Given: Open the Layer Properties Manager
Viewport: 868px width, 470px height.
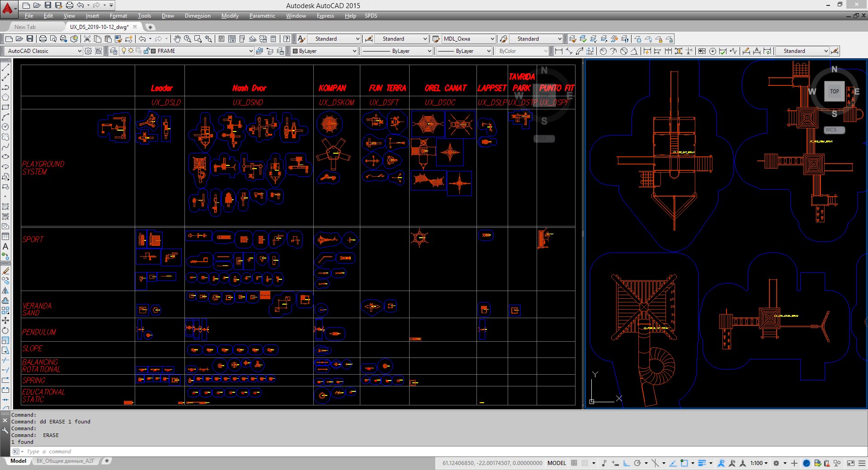Looking at the screenshot, I should pyautogui.click(x=113, y=51).
